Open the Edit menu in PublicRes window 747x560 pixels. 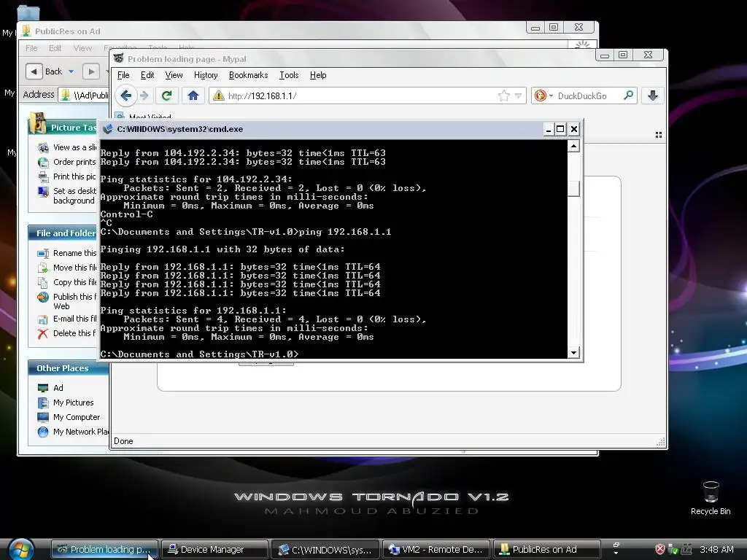(55, 48)
